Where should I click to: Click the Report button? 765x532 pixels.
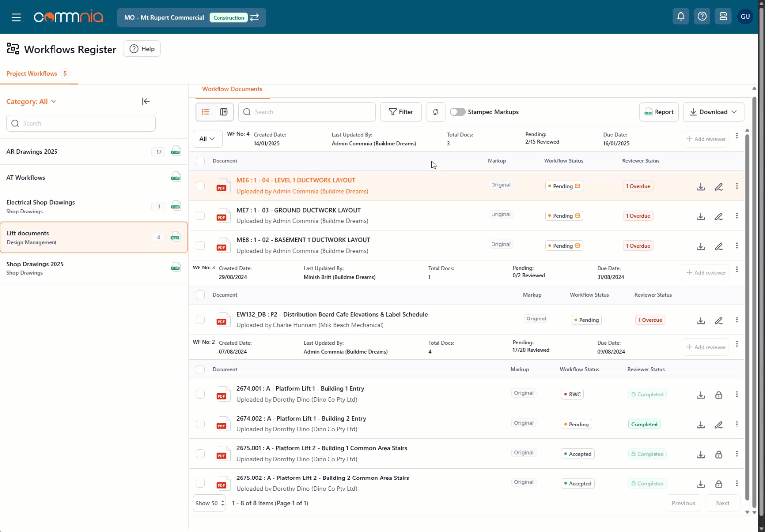658,112
